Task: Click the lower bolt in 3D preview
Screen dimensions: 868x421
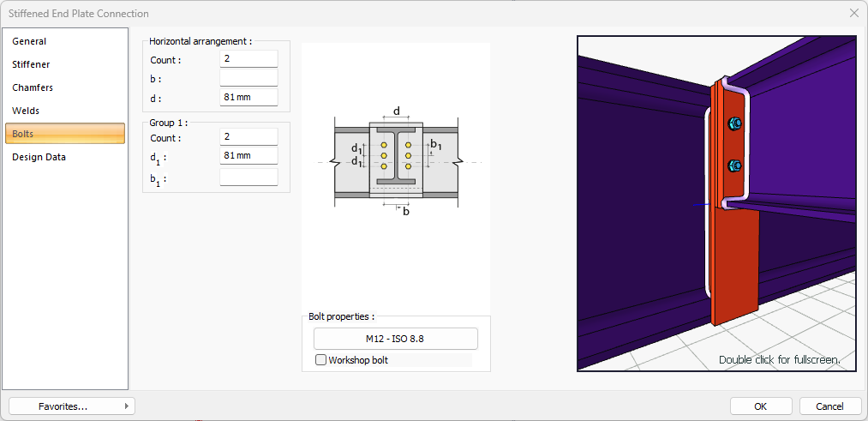Action: 735,165
